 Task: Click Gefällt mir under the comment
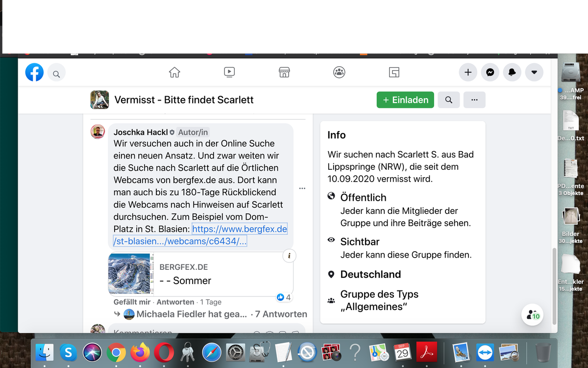pos(132,302)
